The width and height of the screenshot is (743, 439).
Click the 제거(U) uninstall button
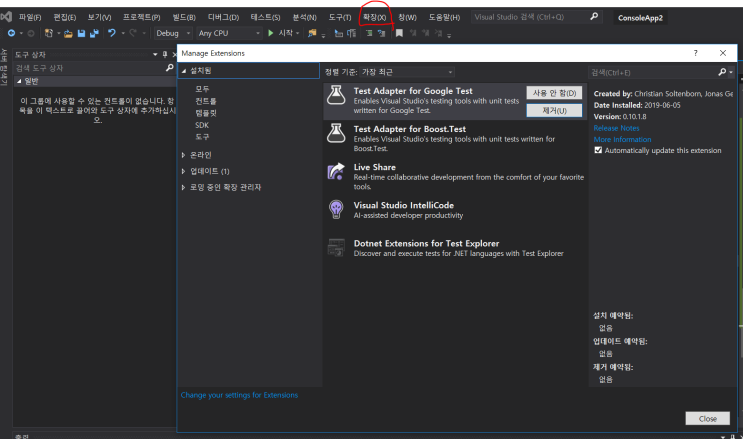(554, 110)
